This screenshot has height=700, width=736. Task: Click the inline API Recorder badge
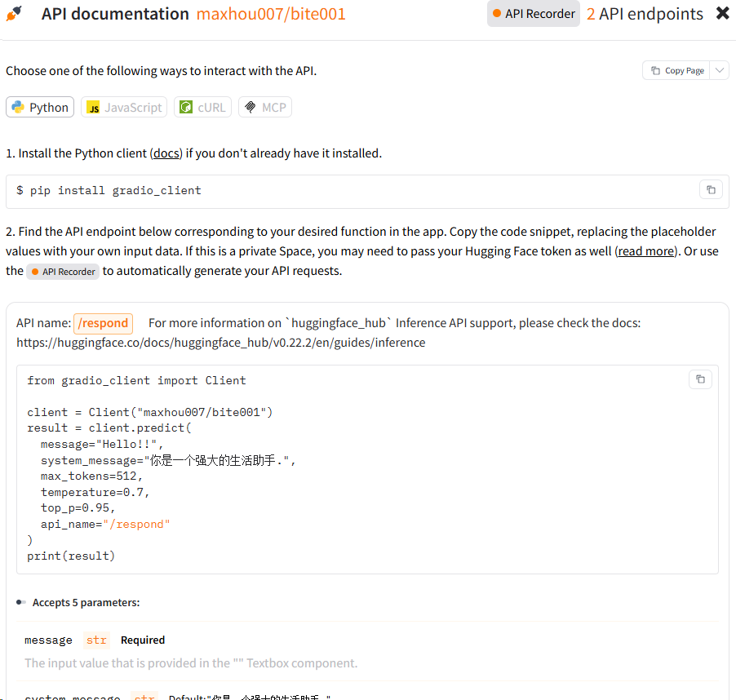(x=63, y=272)
